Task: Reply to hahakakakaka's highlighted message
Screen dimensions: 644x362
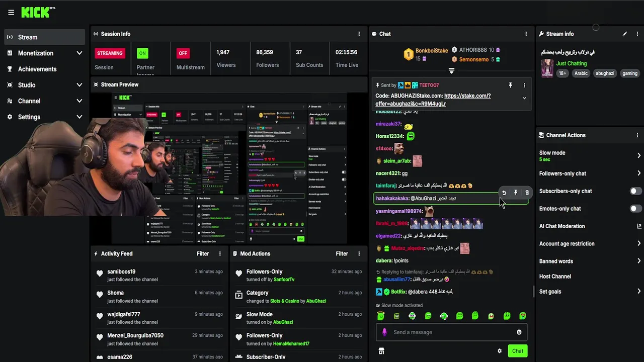Action: [x=504, y=193]
